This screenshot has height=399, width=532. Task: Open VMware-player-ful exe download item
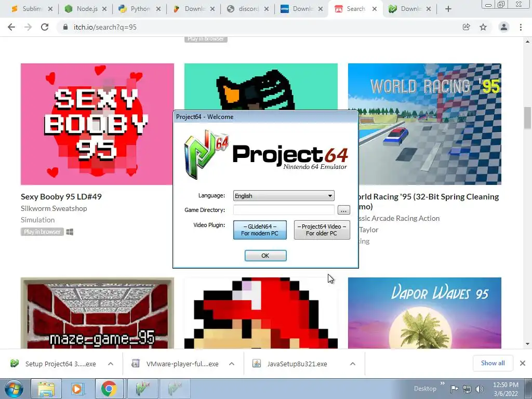click(182, 364)
